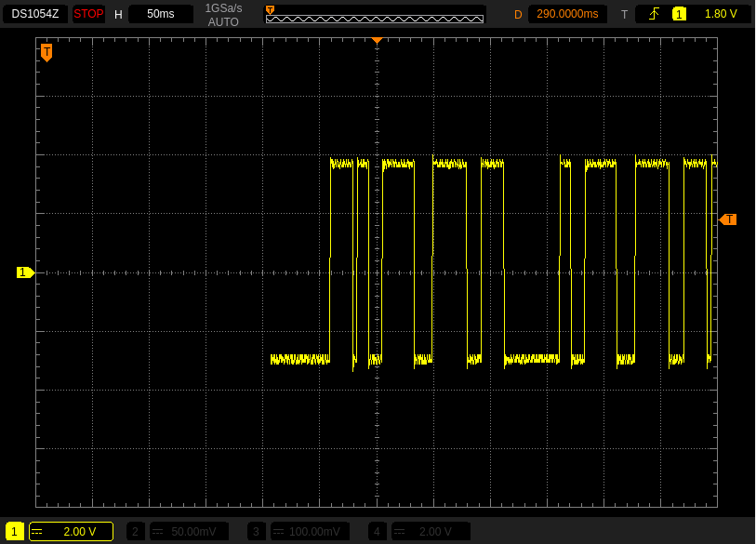The height and width of the screenshot is (544, 756).
Task: Select the 290.0000ms delay value
Action: pyautogui.click(x=567, y=14)
